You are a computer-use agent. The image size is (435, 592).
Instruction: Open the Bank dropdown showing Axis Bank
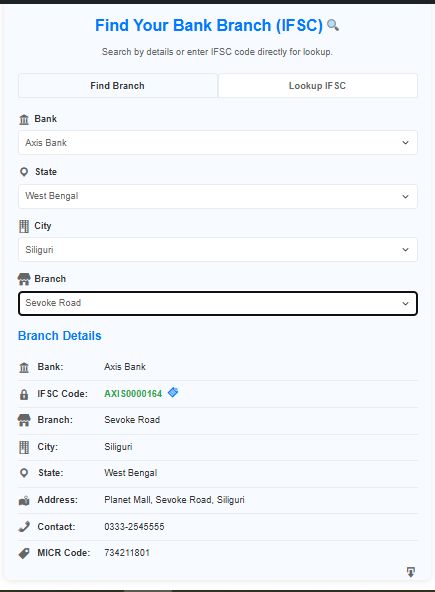click(218, 143)
